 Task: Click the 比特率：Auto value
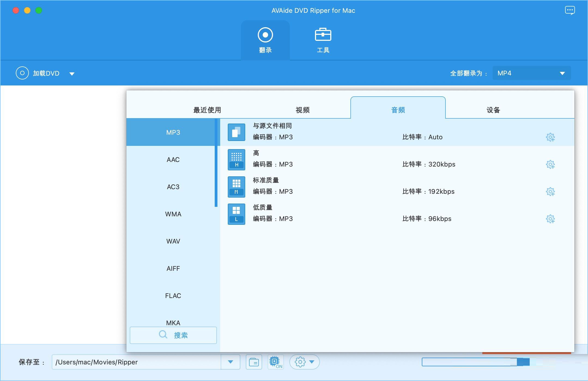pos(422,137)
